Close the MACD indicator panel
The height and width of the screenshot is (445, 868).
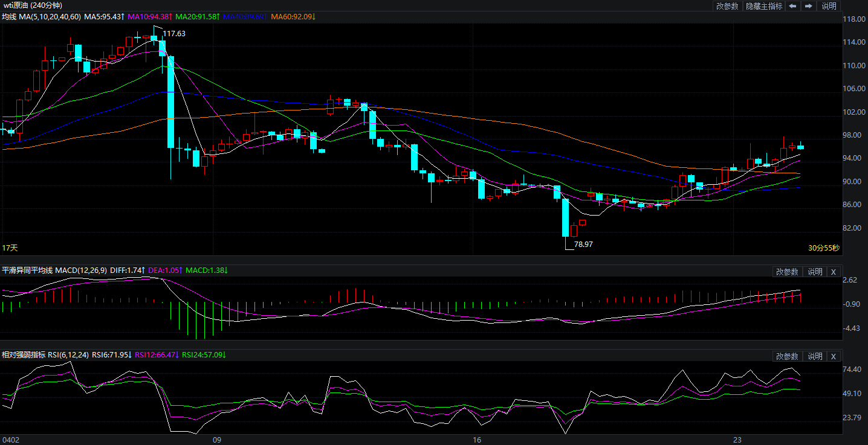tap(833, 272)
